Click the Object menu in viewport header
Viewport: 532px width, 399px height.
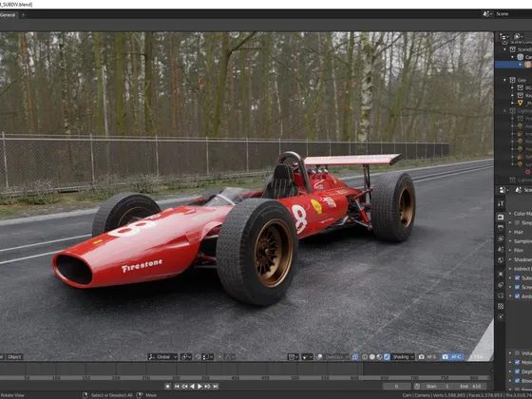tap(14, 357)
